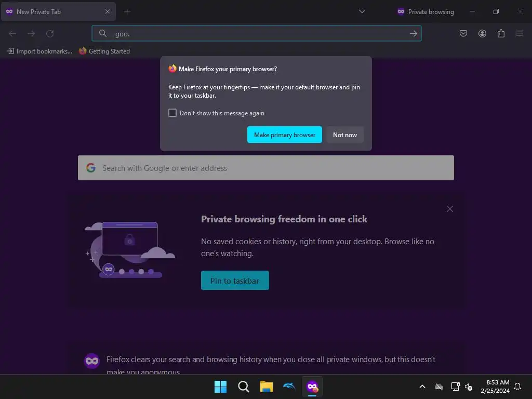Select the New Private Tab tab
The height and width of the screenshot is (399, 532).
(58, 11)
